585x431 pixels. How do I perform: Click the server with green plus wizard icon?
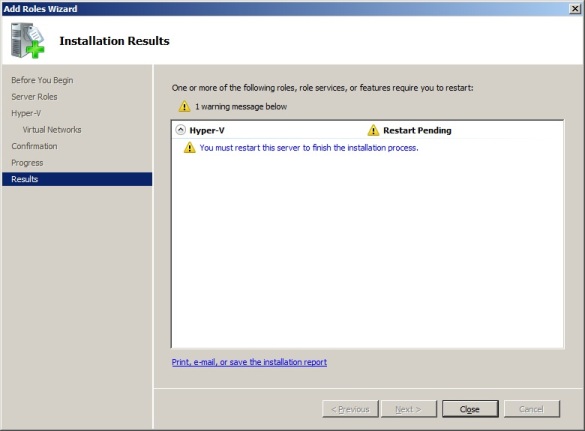pos(28,40)
